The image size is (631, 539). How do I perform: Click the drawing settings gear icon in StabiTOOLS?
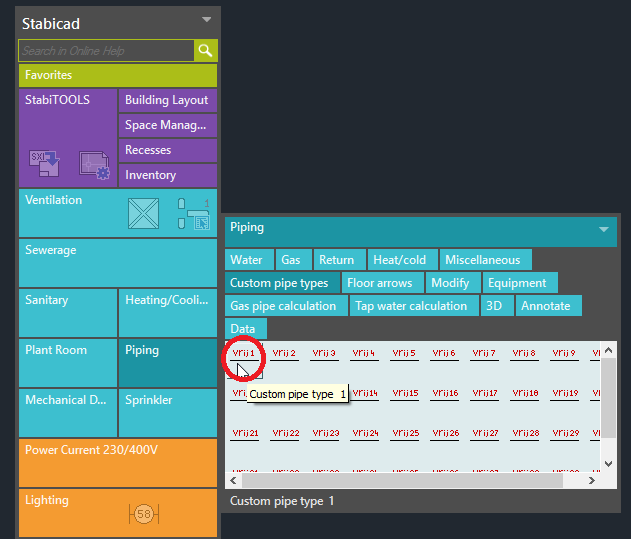pos(94,165)
